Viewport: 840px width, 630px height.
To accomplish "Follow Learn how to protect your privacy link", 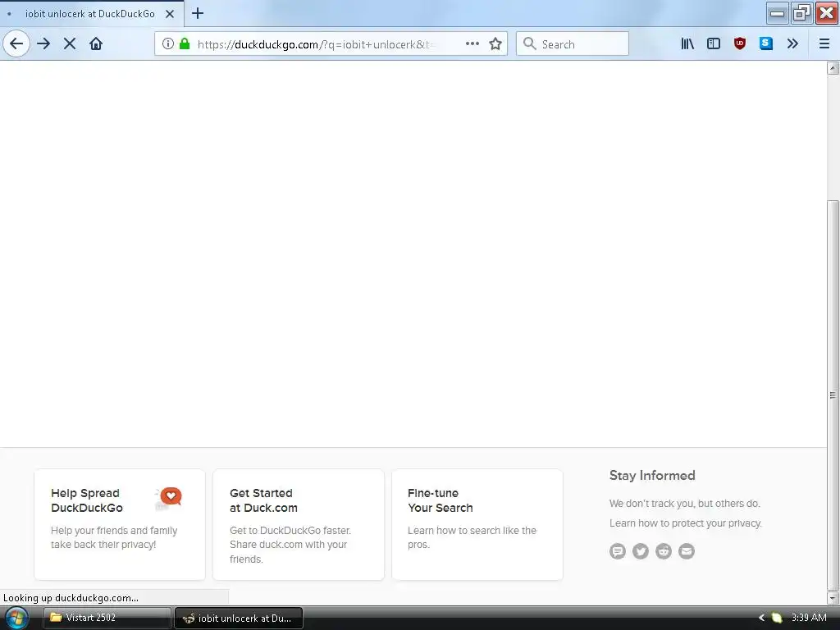I will click(x=685, y=523).
